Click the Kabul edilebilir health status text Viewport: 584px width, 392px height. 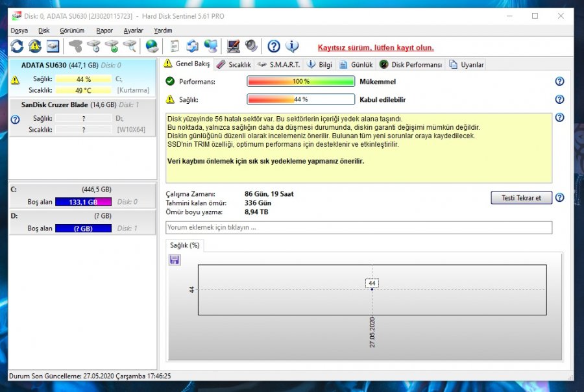(382, 99)
